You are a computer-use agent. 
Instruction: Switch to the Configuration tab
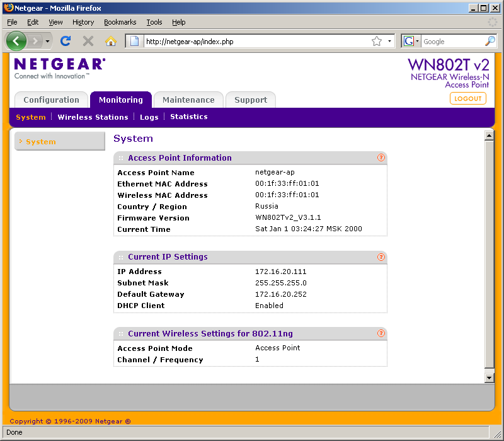[x=51, y=100]
